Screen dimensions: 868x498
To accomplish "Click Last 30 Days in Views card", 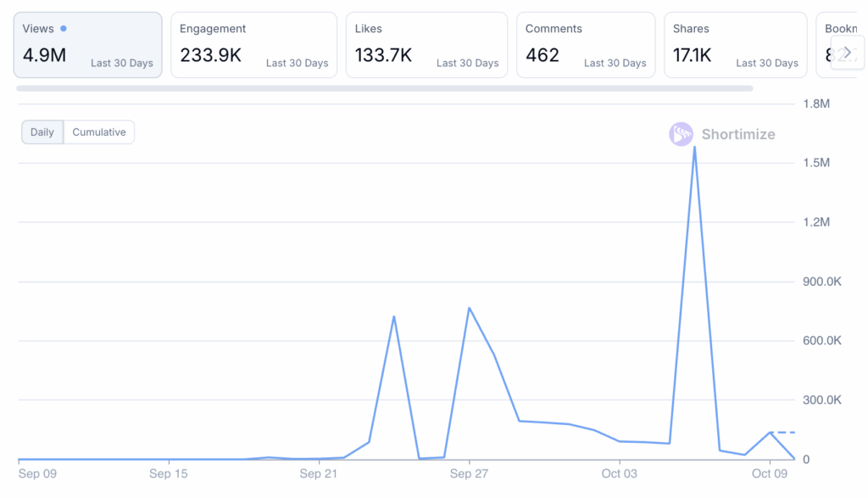I will click(122, 64).
